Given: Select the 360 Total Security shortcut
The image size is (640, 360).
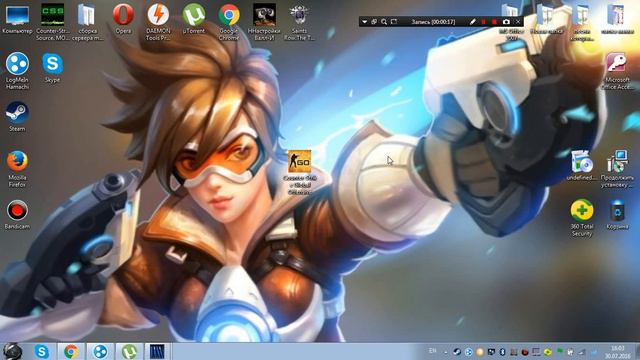Looking at the screenshot, I should pos(582,218).
